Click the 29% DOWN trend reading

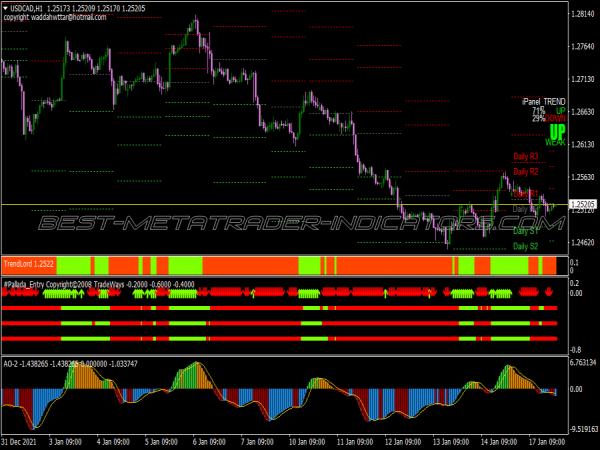(548, 118)
